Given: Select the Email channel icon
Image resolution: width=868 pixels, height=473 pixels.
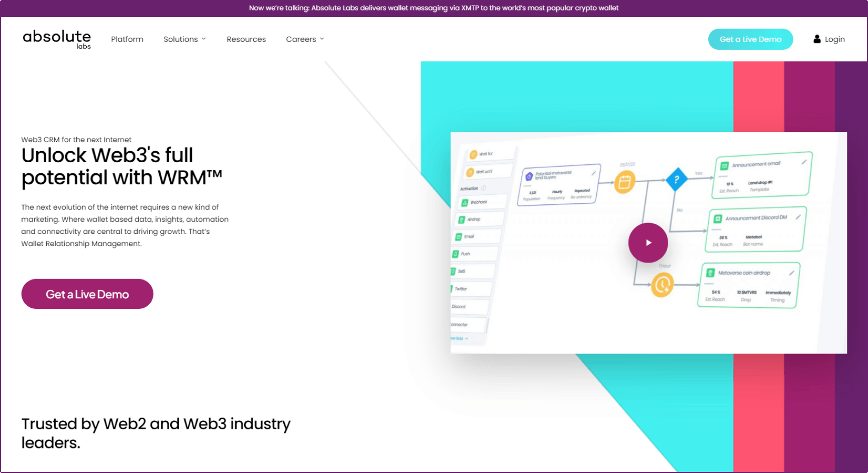Looking at the screenshot, I should (458, 236).
